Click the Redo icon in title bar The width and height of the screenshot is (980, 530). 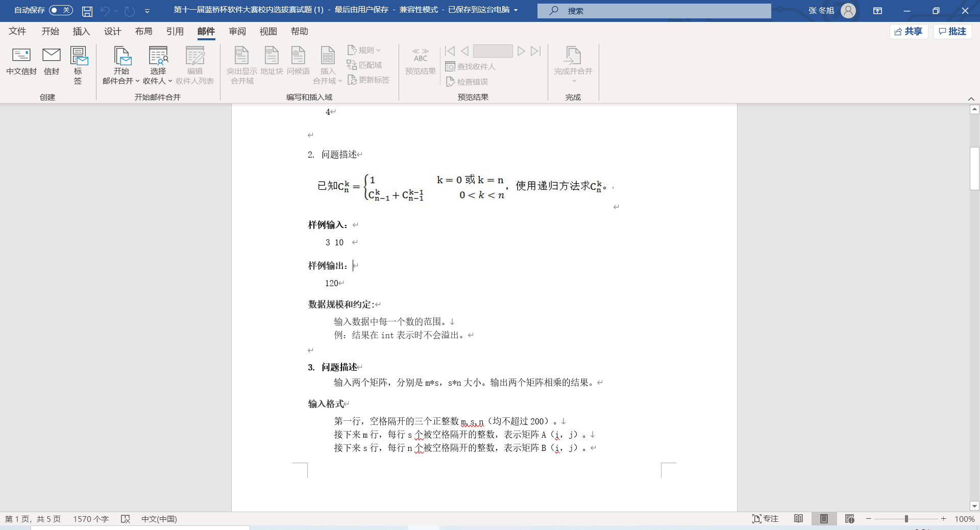(x=130, y=11)
